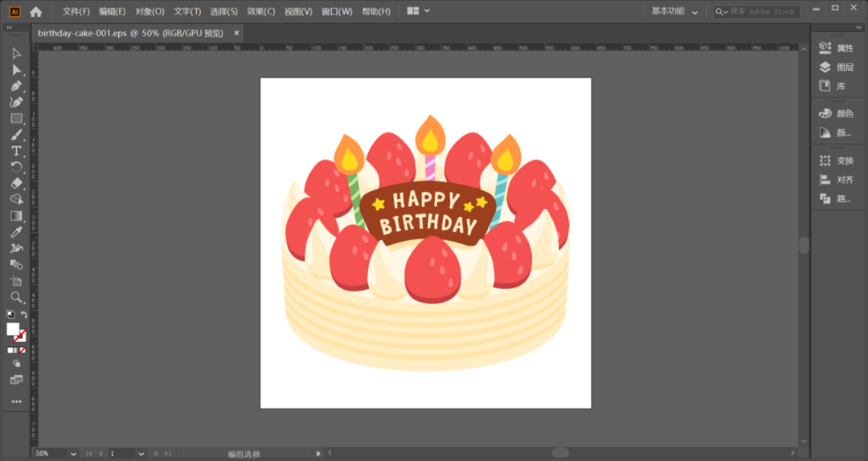Select the Curvature tool

click(16, 102)
